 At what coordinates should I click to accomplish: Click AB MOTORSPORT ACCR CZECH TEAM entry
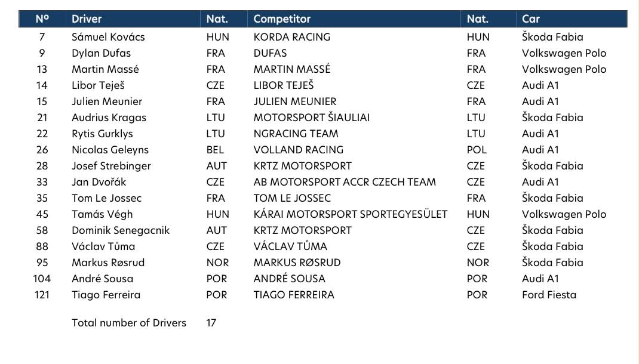point(345,182)
